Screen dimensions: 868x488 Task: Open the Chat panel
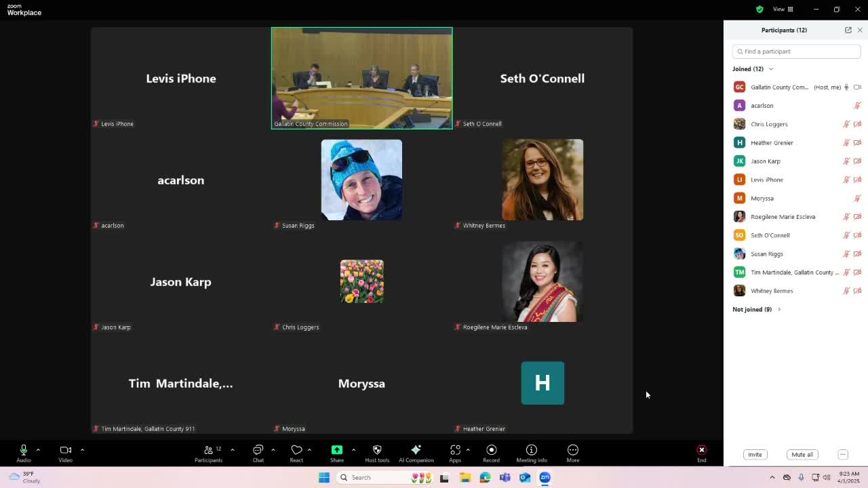[258, 453]
